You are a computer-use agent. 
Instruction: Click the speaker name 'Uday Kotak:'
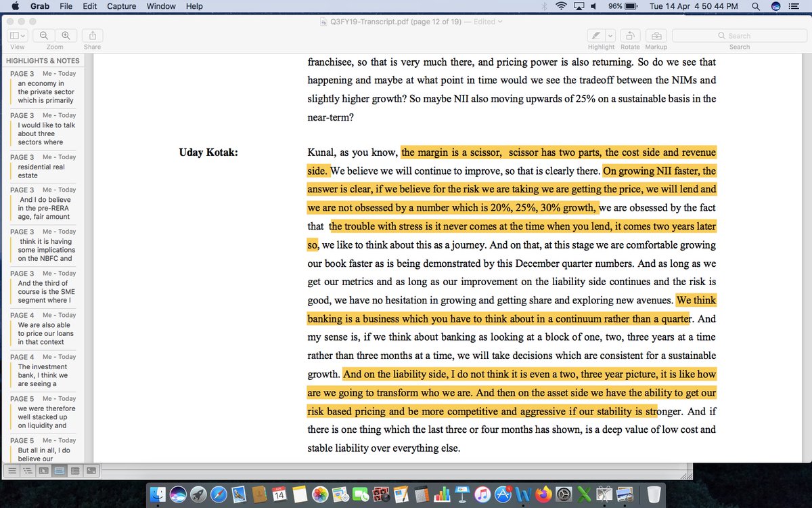[208, 152]
